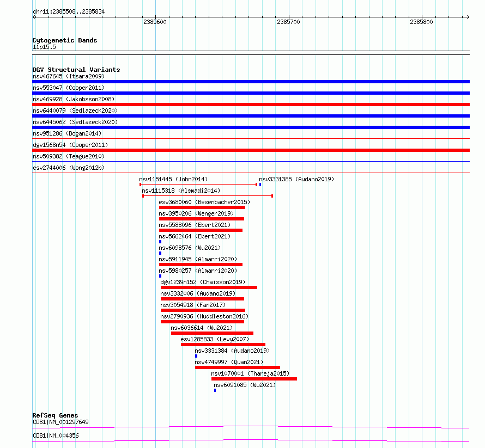This screenshot has width=485, height=448.
Task: Click the right arrow of the coordinate ruler
Action: (x=468, y=17)
